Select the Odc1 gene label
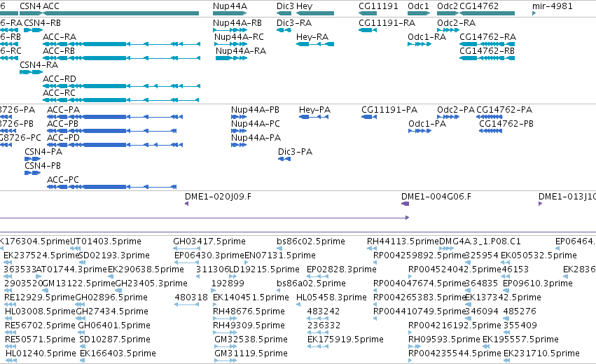The height and width of the screenshot is (364, 596). pyautogui.click(x=418, y=6)
